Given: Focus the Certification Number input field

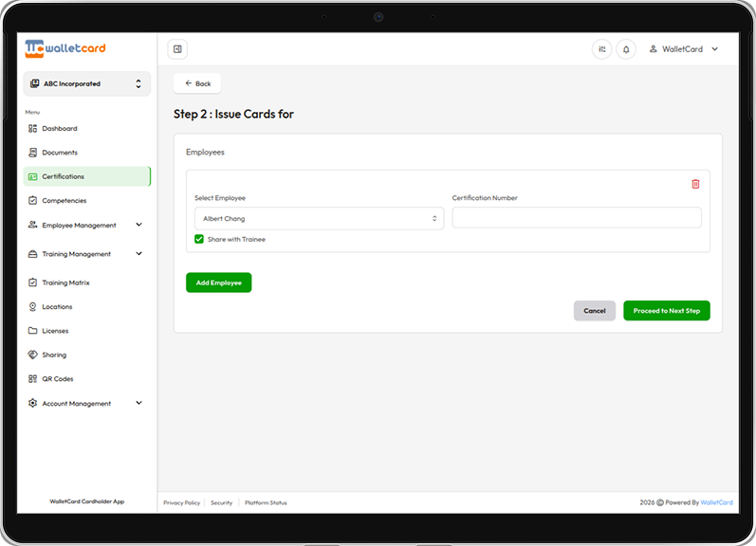Looking at the screenshot, I should pos(577,217).
